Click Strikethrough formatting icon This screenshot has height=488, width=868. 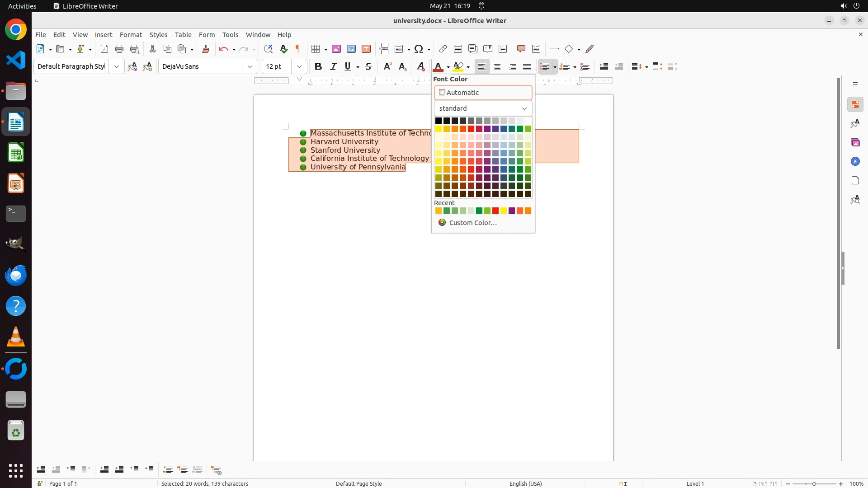click(368, 67)
